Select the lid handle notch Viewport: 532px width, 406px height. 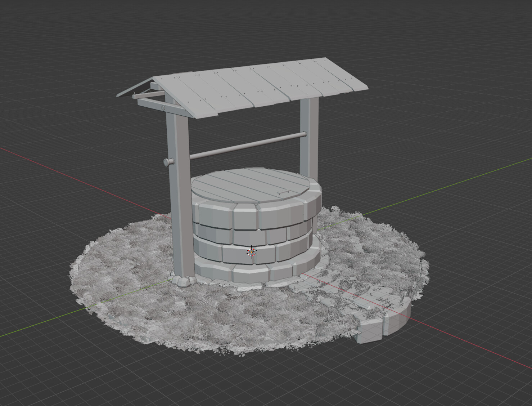[284, 192]
